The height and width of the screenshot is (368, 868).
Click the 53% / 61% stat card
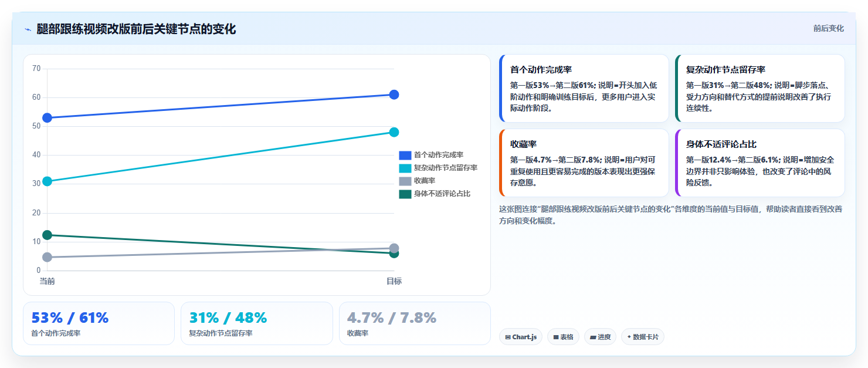[99, 323]
